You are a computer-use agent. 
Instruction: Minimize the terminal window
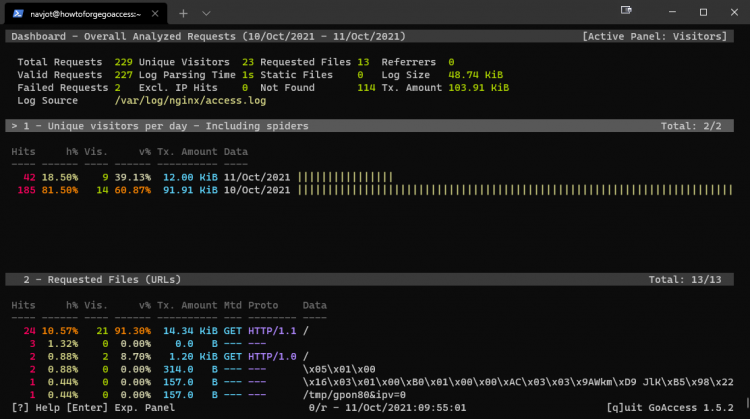(x=673, y=12)
